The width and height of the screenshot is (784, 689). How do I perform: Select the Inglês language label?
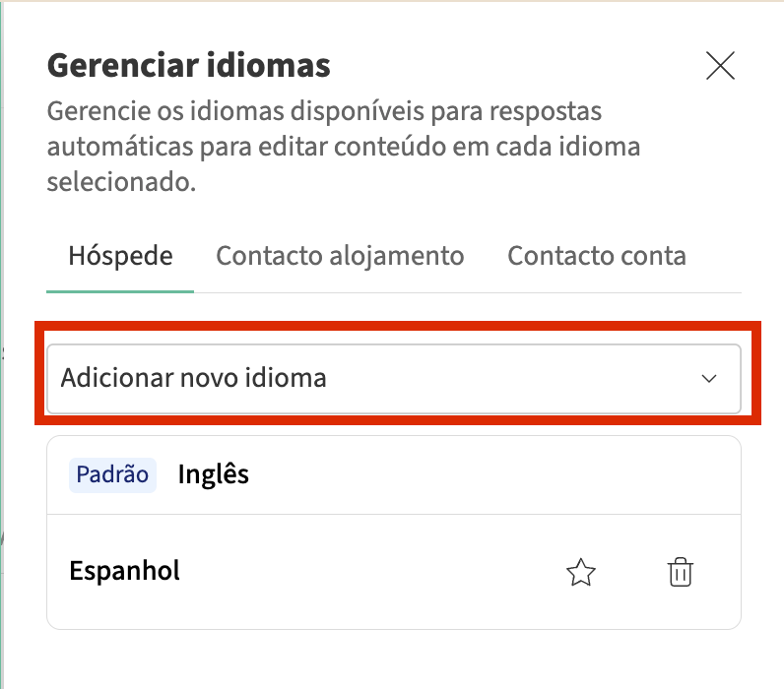[213, 475]
